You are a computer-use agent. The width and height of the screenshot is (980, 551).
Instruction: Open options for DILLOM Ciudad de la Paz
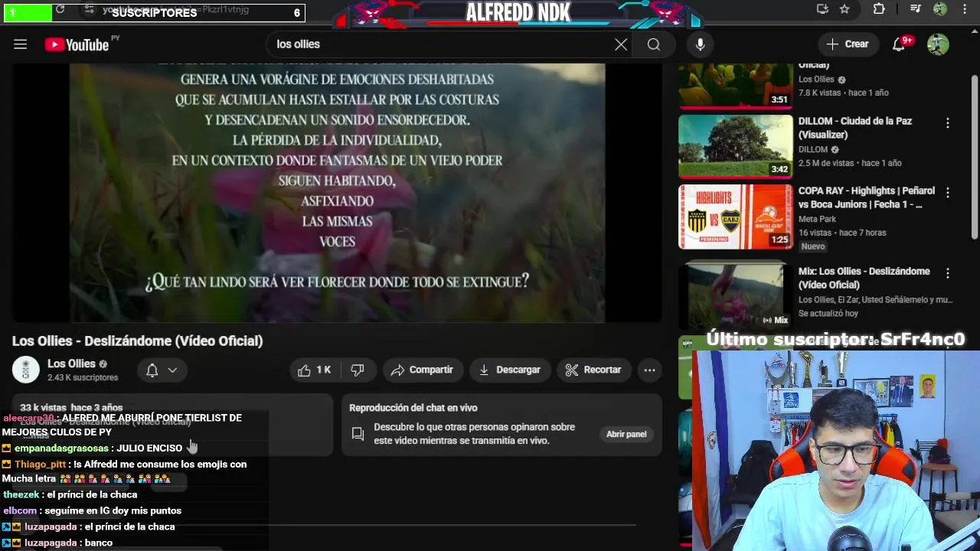pyautogui.click(x=947, y=123)
